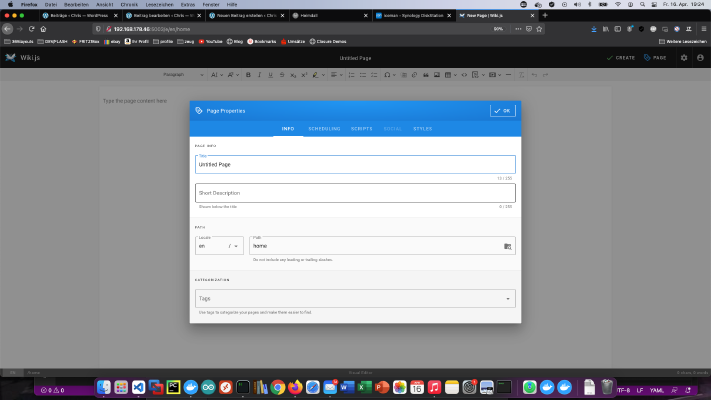
Task: Reload the page in Firefox
Action: tap(31, 29)
